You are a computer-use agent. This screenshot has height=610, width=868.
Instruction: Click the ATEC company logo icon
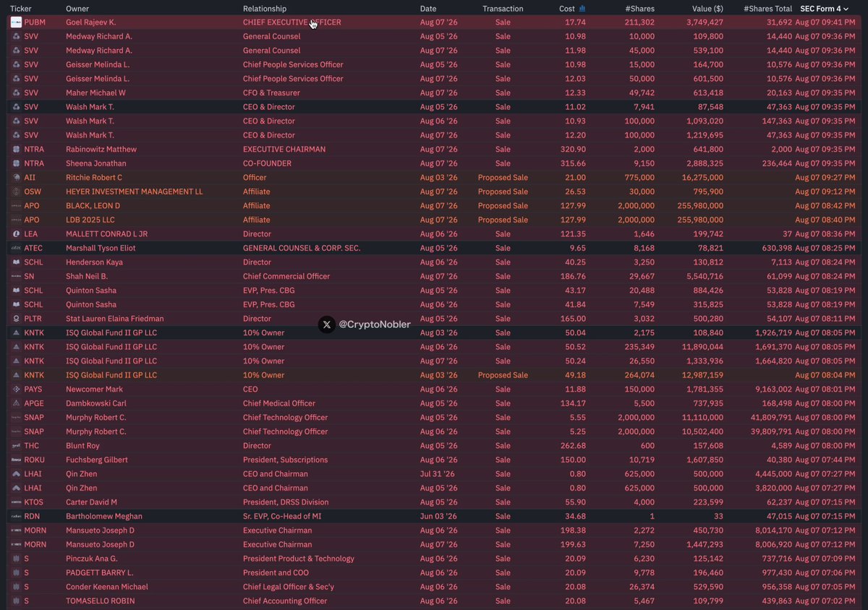pos(16,248)
